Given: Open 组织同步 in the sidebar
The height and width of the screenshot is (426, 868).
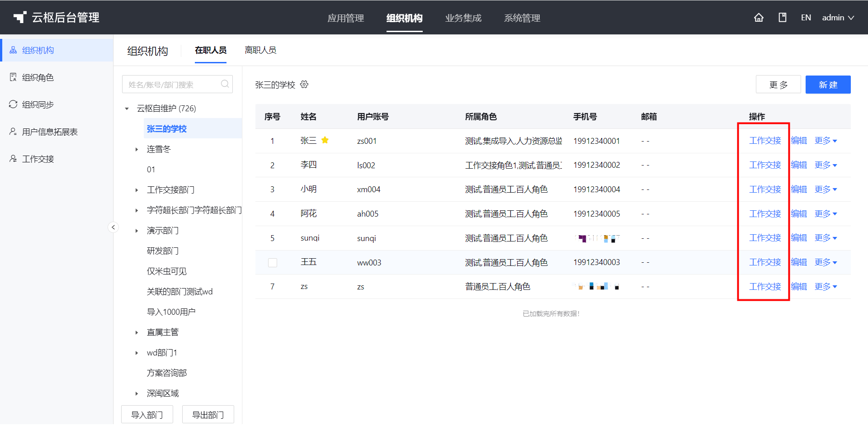Looking at the screenshot, I should tap(38, 104).
